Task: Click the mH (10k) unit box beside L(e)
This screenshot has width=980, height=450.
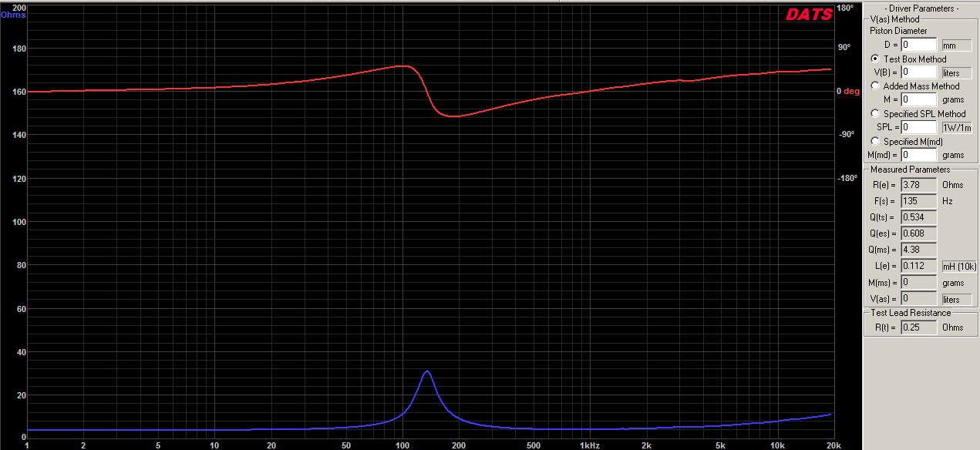Action: (959, 267)
